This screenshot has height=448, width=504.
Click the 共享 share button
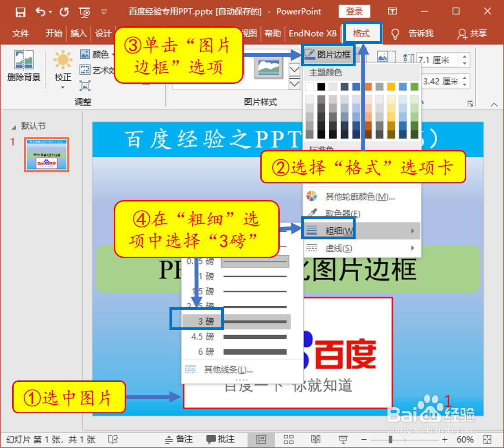[x=472, y=33]
